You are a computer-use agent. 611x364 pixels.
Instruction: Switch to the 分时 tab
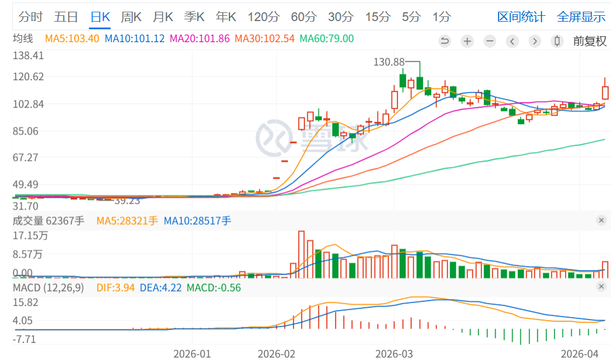[x=30, y=17]
